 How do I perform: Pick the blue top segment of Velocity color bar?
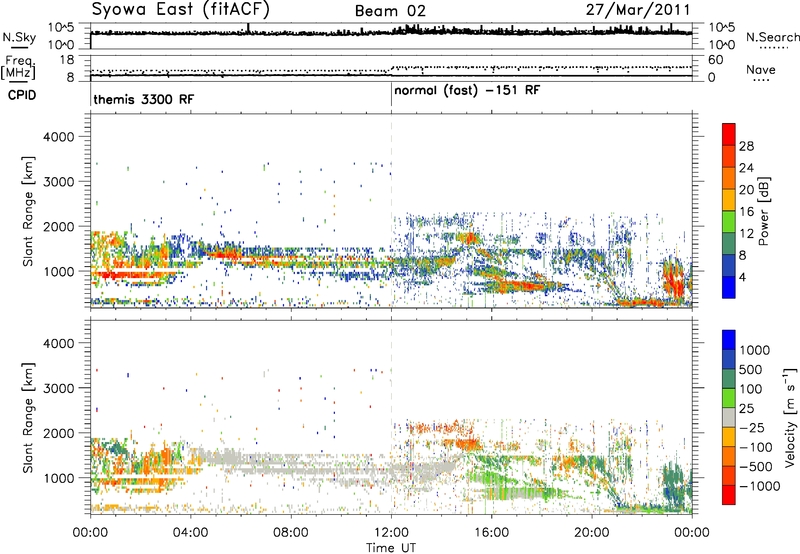pos(729,339)
